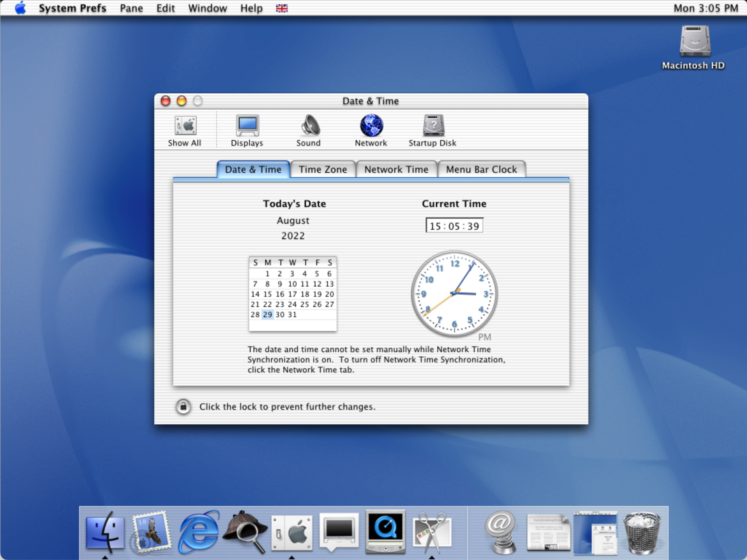Open the Trash in the Dock
Screen dimensions: 747x560
point(642,532)
